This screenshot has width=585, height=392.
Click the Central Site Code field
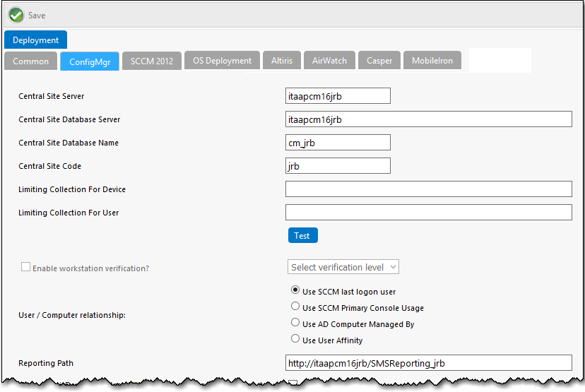tap(338, 165)
